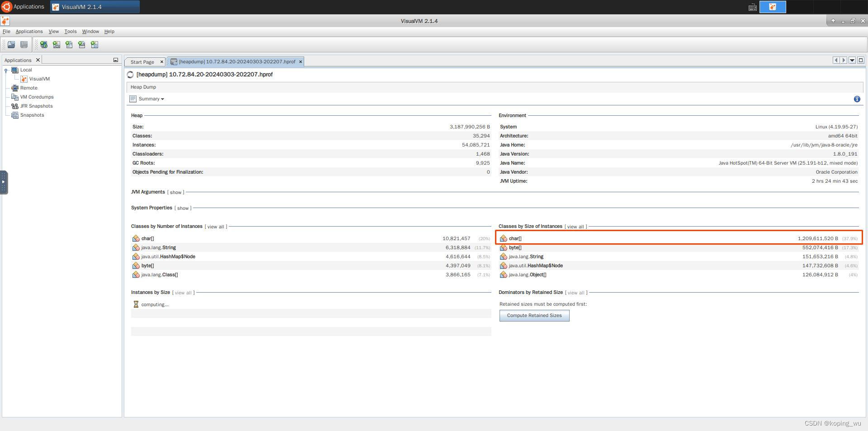Click the VisualVM 2.1.4 taskbar entry

click(95, 7)
